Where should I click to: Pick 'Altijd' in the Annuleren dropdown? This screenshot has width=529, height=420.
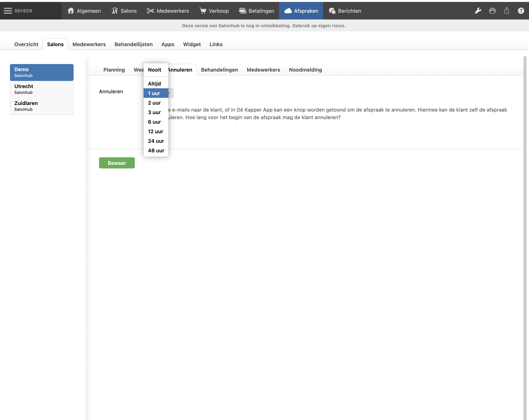pos(154,84)
